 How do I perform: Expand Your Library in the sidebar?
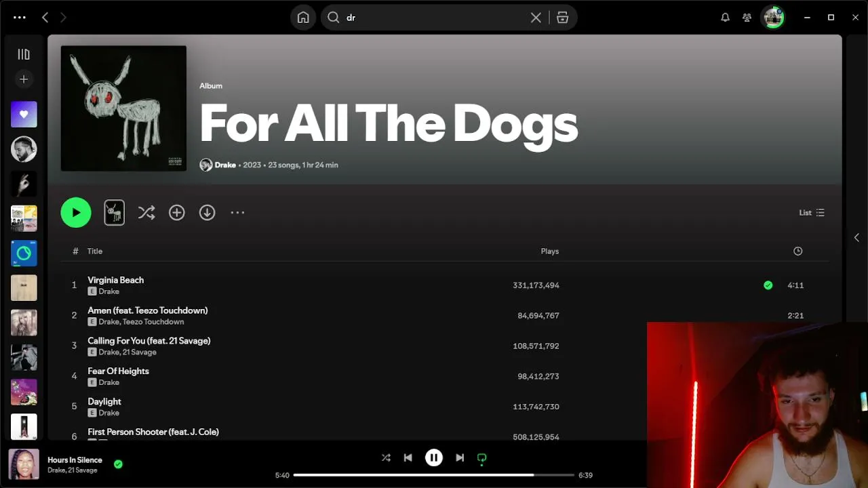24,54
